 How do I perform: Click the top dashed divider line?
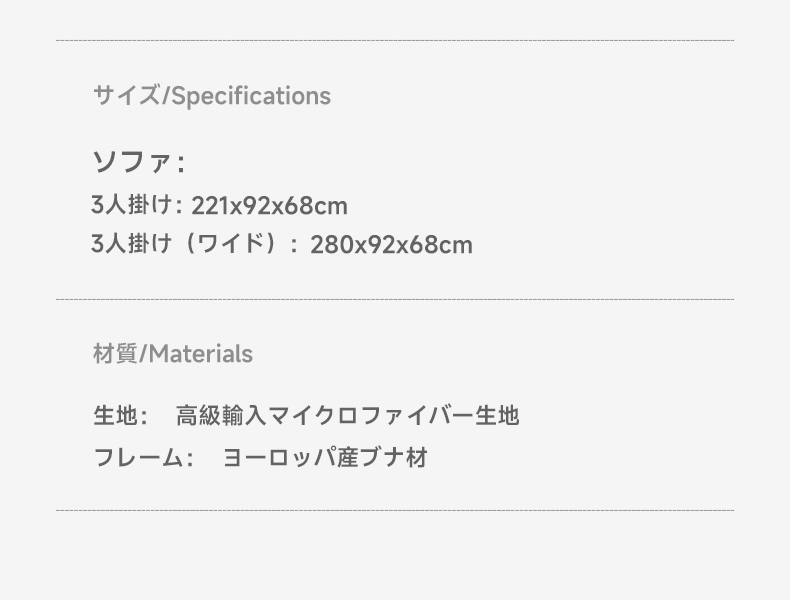[395, 40]
